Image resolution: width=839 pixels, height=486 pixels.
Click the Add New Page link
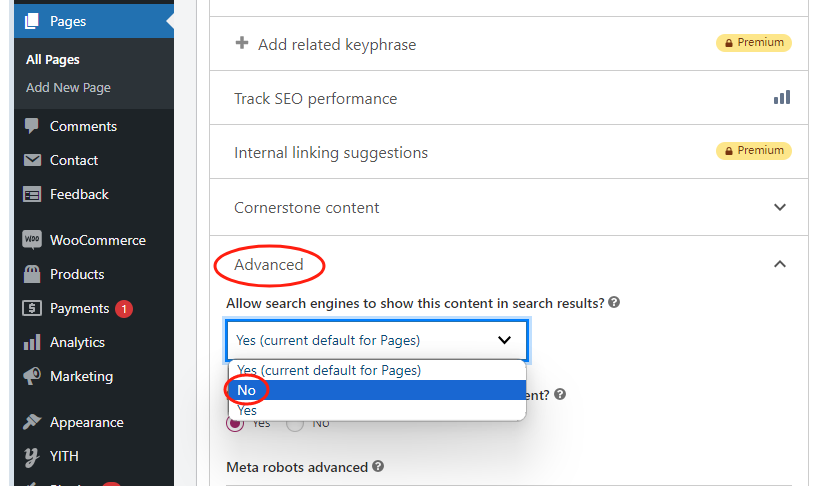click(x=68, y=87)
